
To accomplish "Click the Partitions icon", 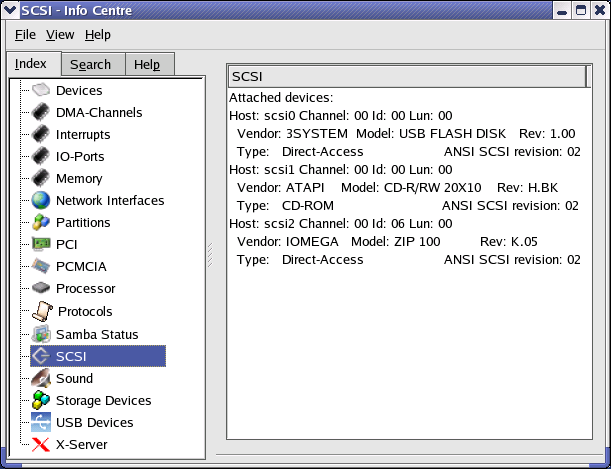I will (41, 222).
